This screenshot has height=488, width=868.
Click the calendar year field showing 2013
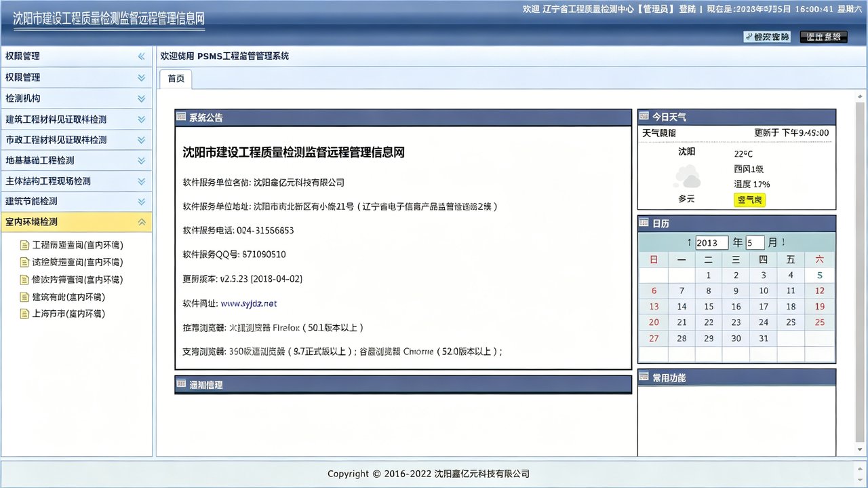(x=711, y=242)
